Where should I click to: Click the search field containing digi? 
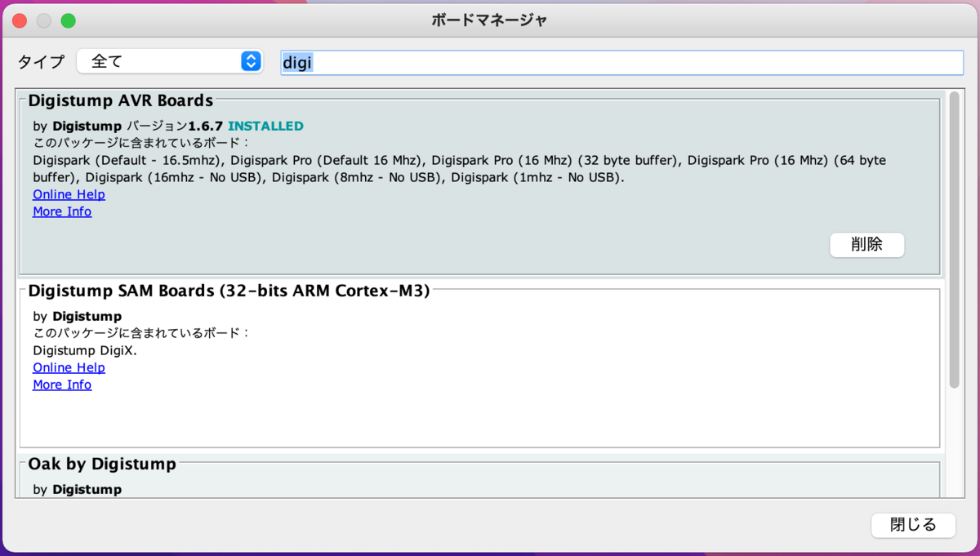pos(621,62)
